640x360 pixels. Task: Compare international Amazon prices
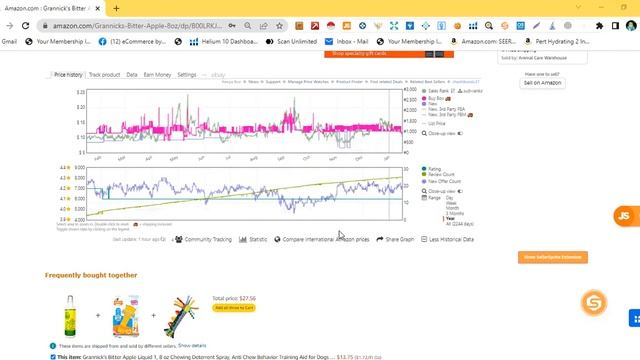[322, 240]
